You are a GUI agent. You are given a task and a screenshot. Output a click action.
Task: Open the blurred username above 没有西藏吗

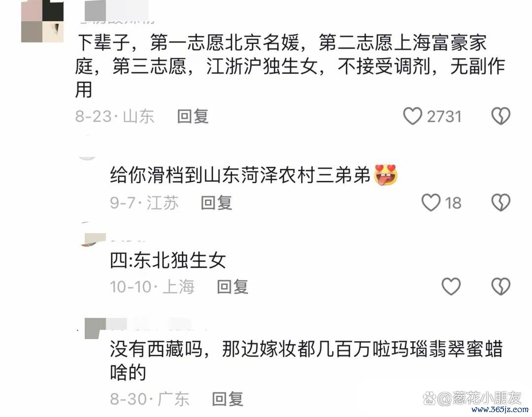point(146,325)
